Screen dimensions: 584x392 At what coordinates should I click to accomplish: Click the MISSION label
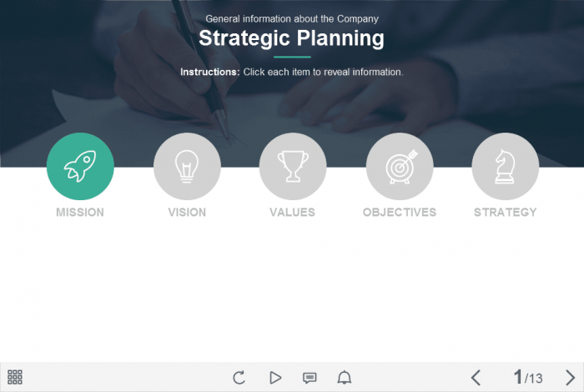click(x=80, y=212)
